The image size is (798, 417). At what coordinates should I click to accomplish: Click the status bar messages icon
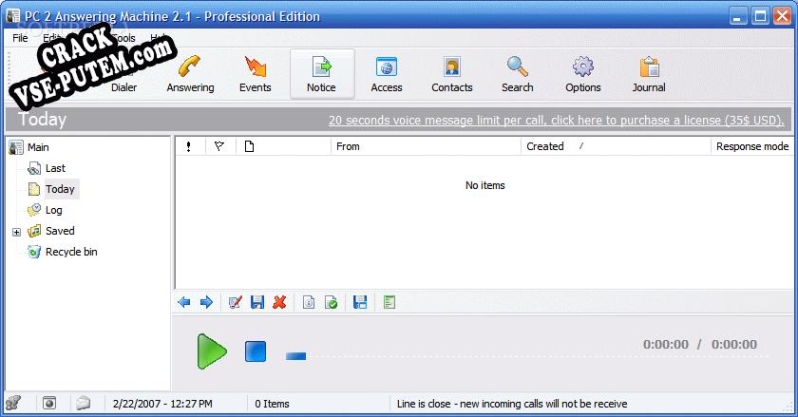pos(83,403)
